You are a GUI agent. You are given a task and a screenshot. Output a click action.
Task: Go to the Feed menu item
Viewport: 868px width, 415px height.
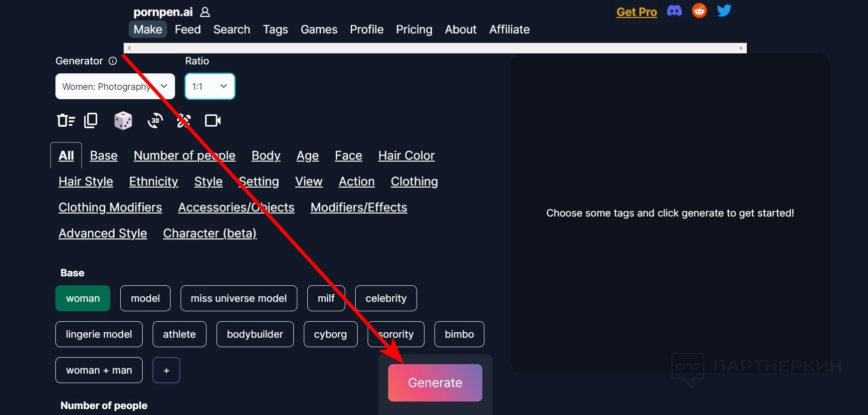pyautogui.click(x=188, y=29)
